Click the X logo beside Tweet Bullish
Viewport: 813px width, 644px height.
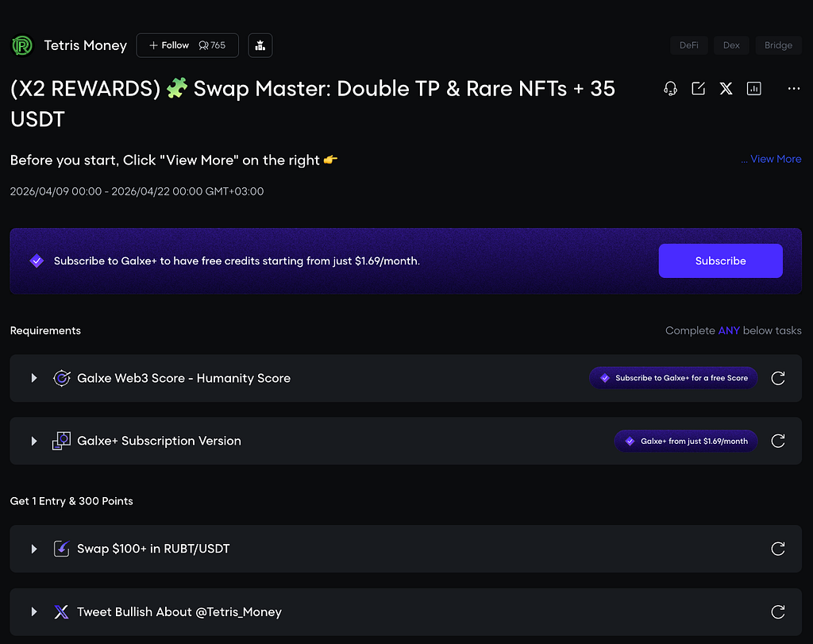[x=61, y=612]
